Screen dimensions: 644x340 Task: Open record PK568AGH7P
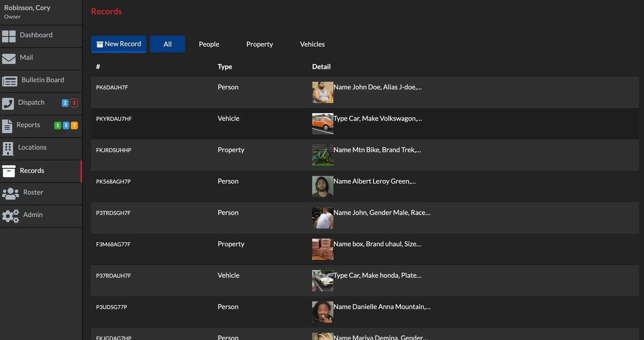(113, 181)
